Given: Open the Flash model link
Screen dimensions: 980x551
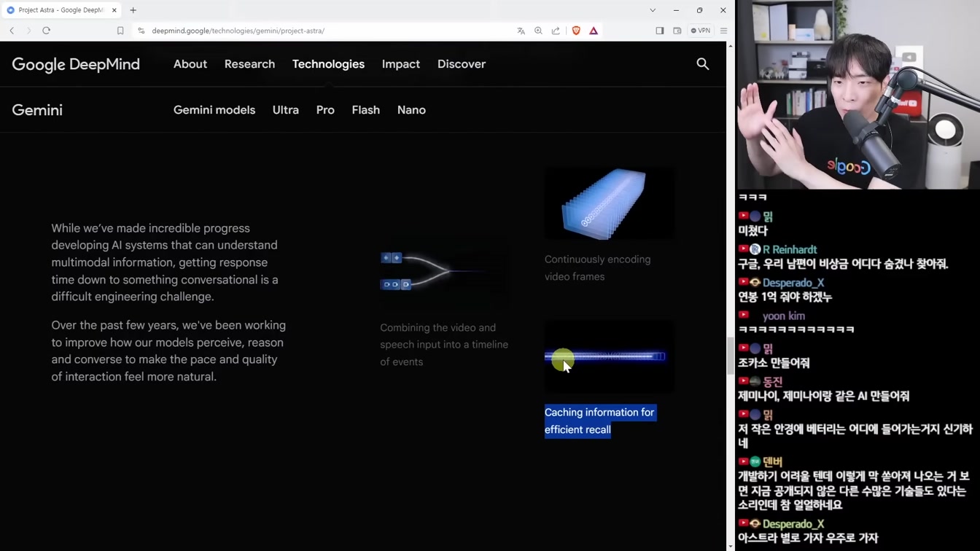Looking at the screenshot, I should (366, 110).
